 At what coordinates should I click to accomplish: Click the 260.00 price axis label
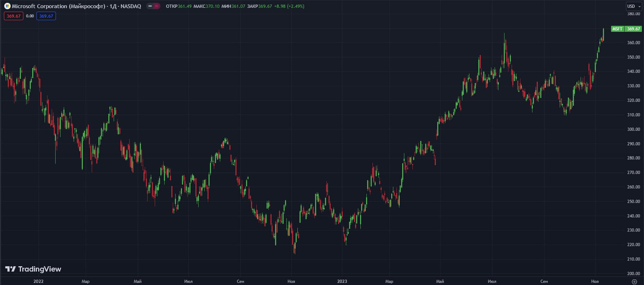[x=633, y=187]
